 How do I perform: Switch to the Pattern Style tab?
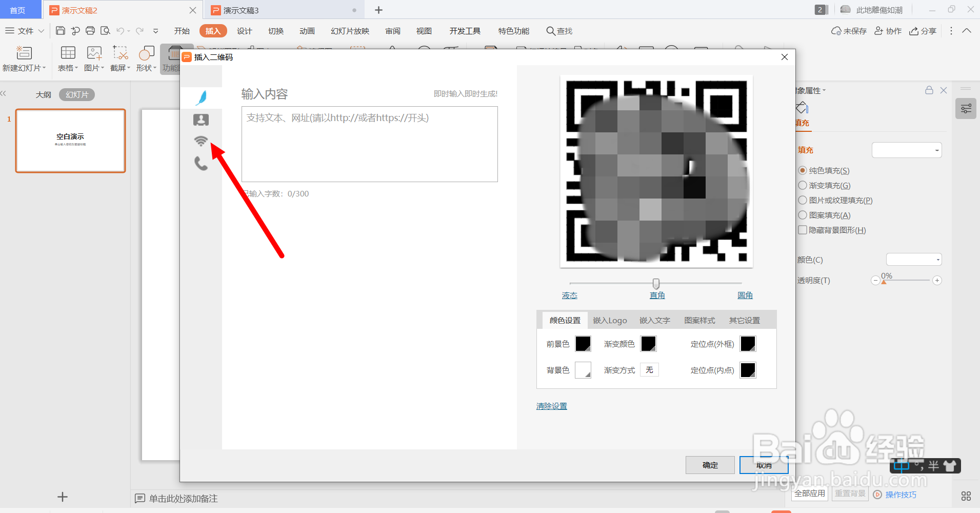699,320
